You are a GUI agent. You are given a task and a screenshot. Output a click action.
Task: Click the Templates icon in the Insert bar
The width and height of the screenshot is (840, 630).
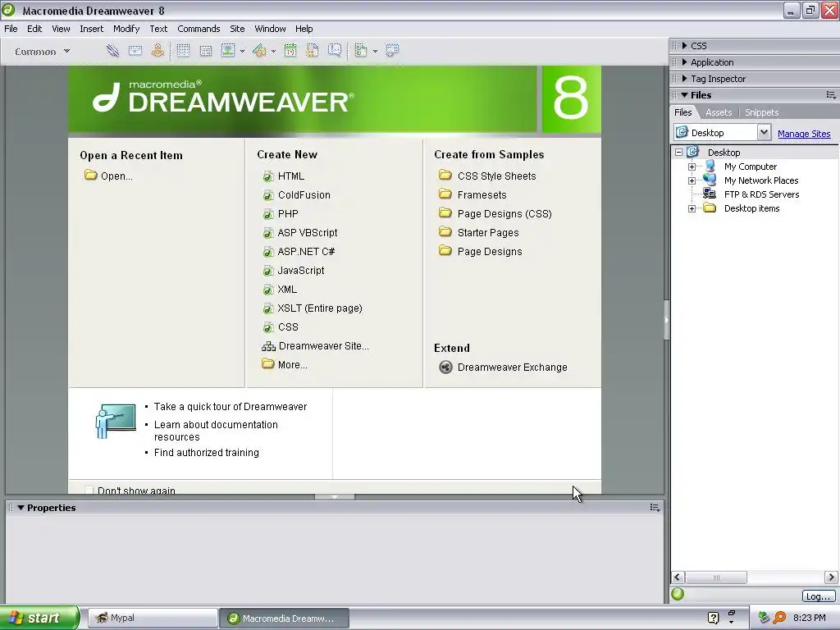tap(361, 51)
